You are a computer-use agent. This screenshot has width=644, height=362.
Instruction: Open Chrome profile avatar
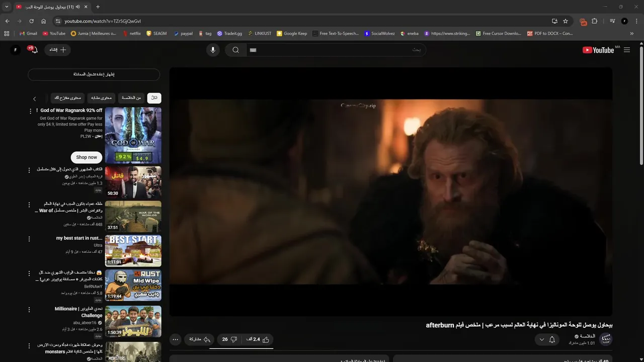[x=624, y=21]
